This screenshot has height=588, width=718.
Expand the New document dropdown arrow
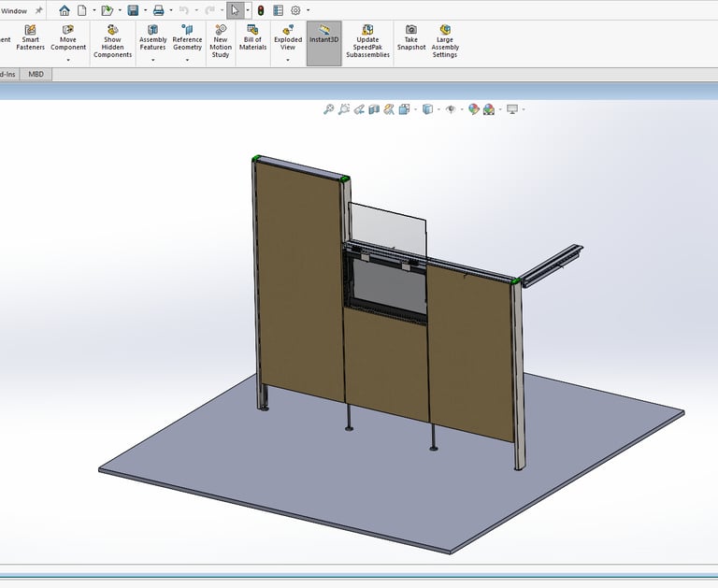[x=94, y=10]
